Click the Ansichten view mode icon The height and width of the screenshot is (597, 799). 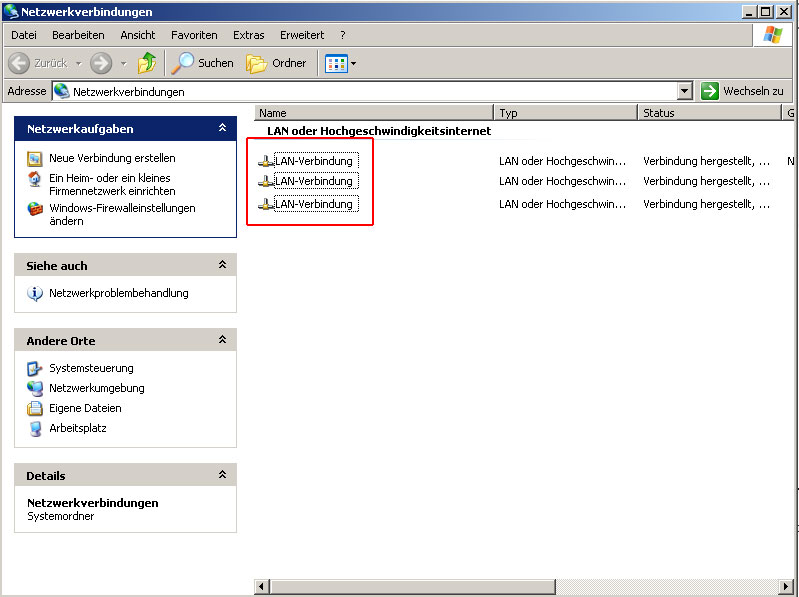point(336,63)
